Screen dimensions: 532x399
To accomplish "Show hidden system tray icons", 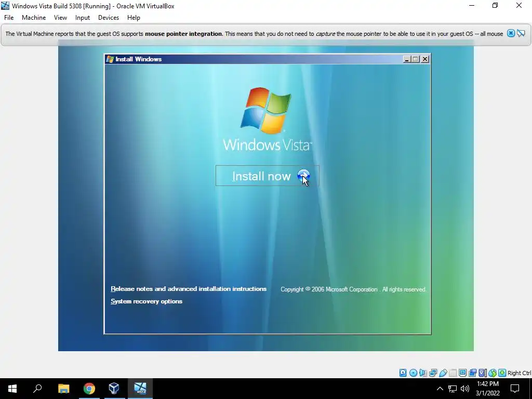I will pos(440,389).
